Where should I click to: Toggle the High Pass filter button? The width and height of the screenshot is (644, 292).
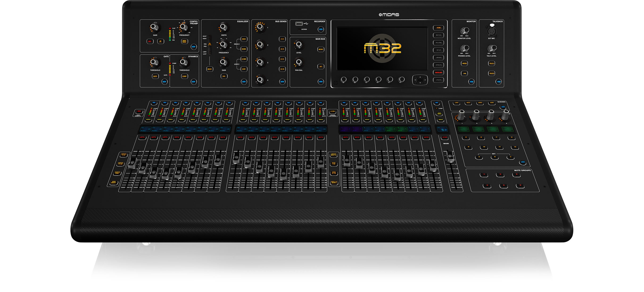[x=184, y=41]
